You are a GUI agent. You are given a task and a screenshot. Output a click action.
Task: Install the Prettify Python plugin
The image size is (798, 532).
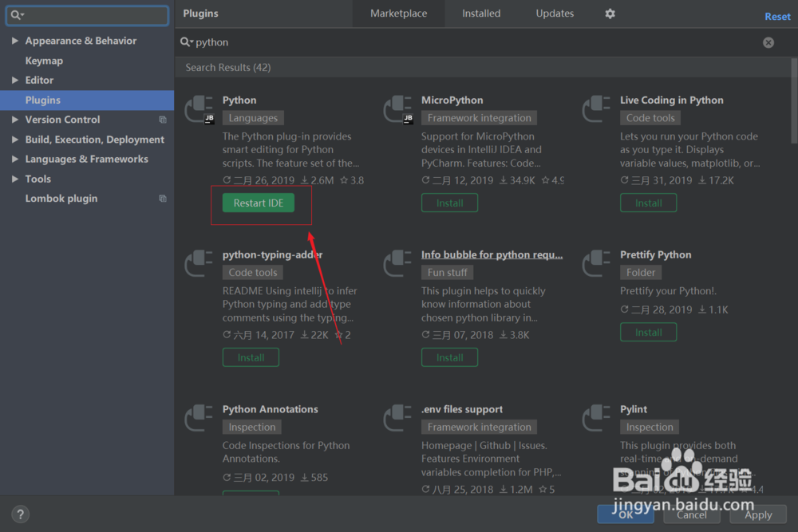(x=648, y=332)
